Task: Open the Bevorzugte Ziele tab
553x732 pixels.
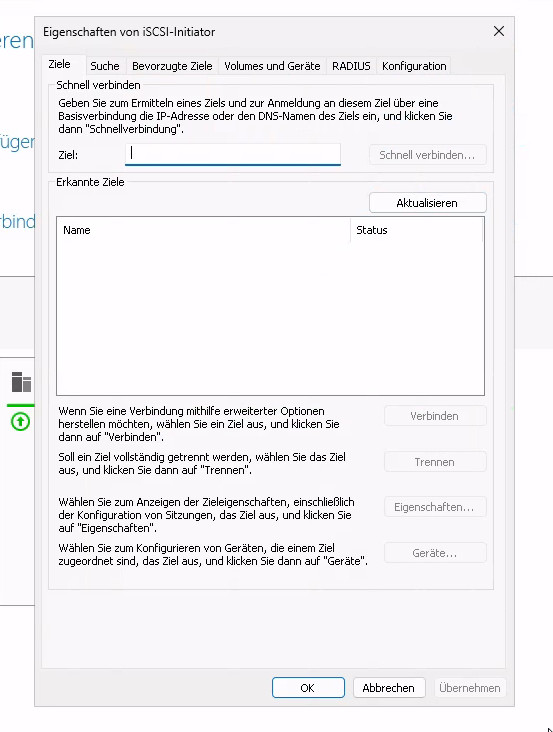Action: (x=172, y=66)
